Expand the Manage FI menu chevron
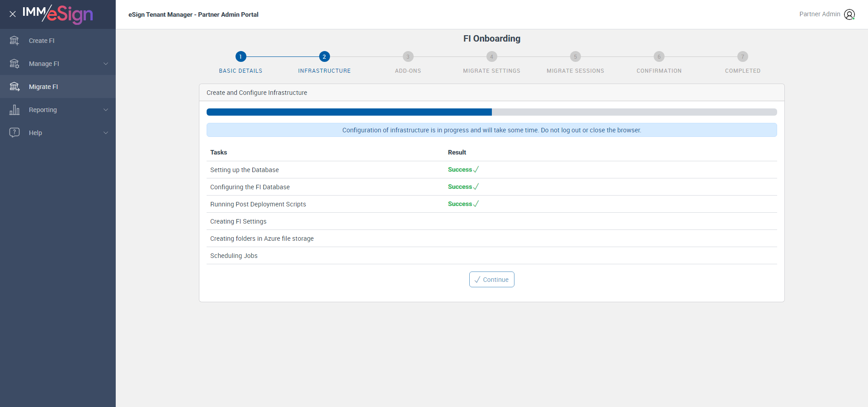The image size is (868, 407). click(x=106, y=64)
